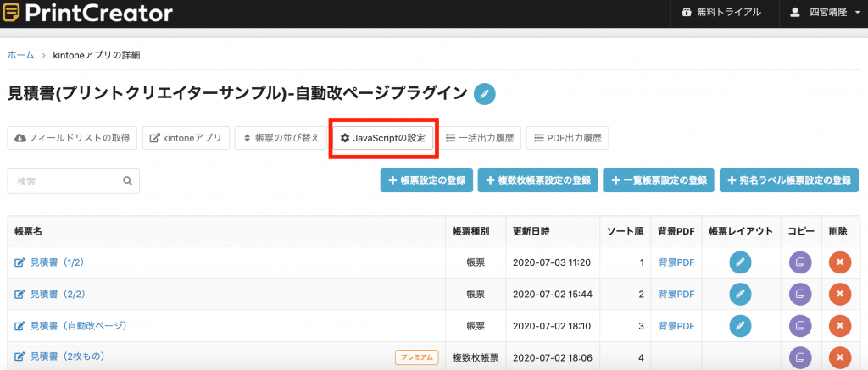Click the プレミアム badge
This screenshot has width=868, height=370.
(x=417, y=357)
